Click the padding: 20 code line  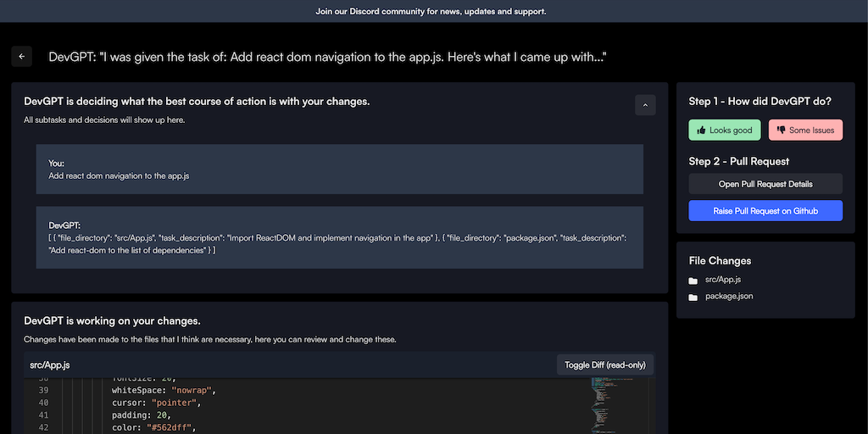pyautogui.click(x=141, y=415)
